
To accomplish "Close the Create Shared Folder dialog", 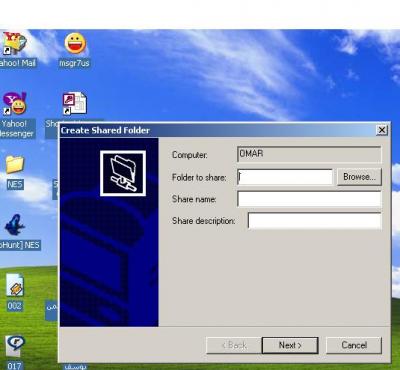I will [382, 130].
